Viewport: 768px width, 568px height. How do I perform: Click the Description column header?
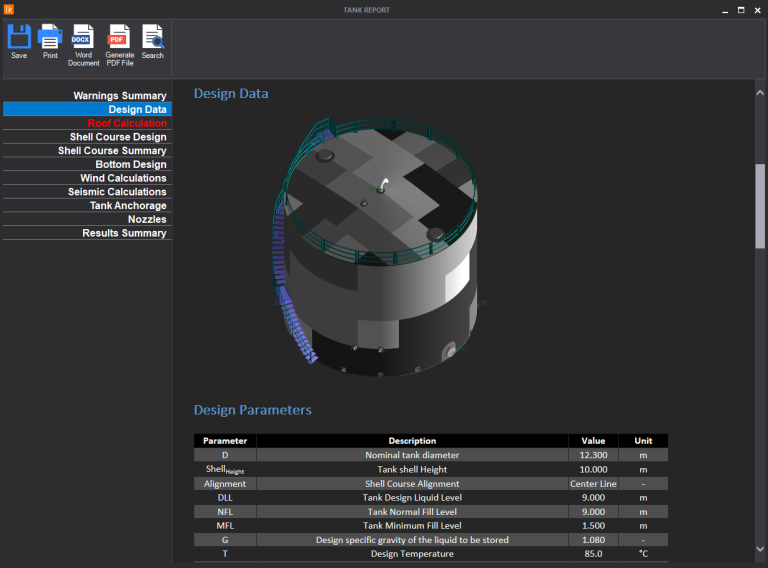[x=412, y=441]
